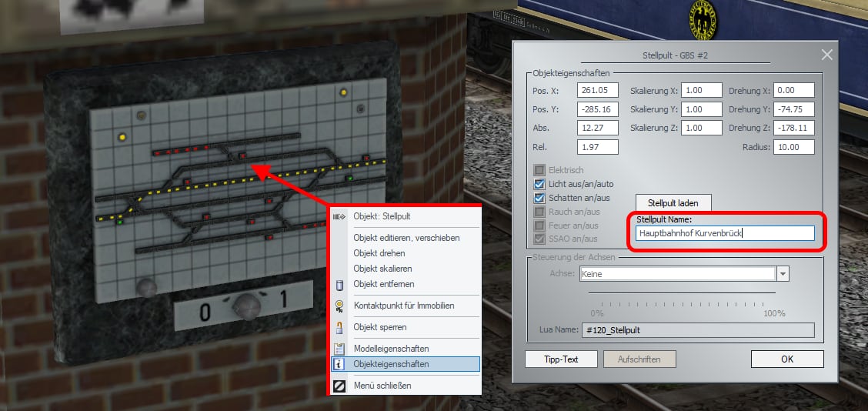The width and height of the screenshot is (868, 411).
Task: Click the Stellpult laden button
Action: 673,202
